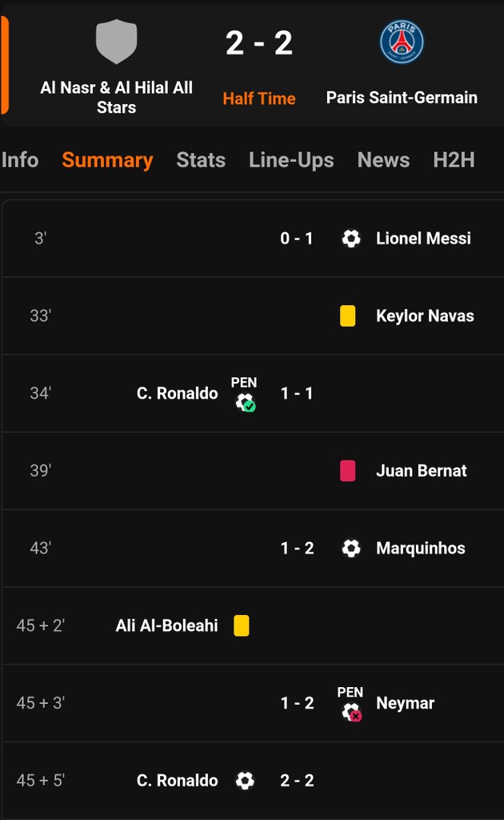Image resolution: width=504 pixels, height=820 pixels.
Task: Open Paris Saint-Germain team name
Action: click(402, 98)
